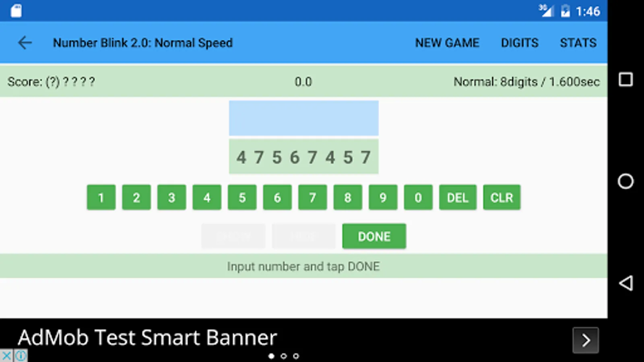Click the battery status icon
The height and width of the screenshot is (362, 644).
pyautogui.click(x=565, y=11)
